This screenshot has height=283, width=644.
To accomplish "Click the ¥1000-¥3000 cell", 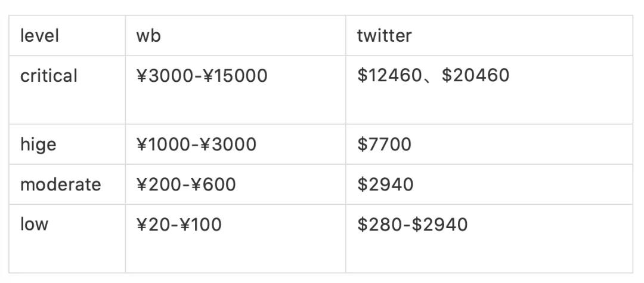I will point(196,144).
